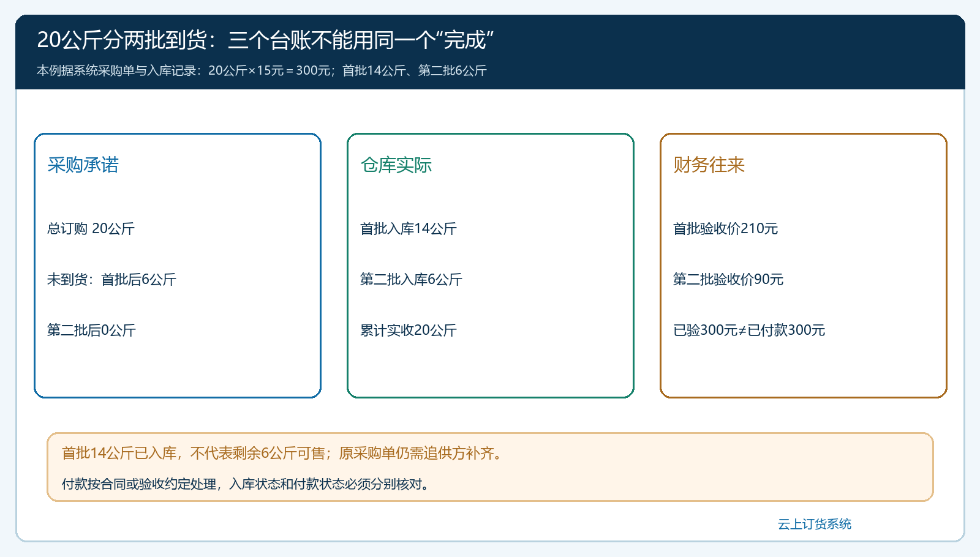This screenshot has width=980, height=557.
Task: Select the line 首批验收价210元
Action: pos(725,228)
